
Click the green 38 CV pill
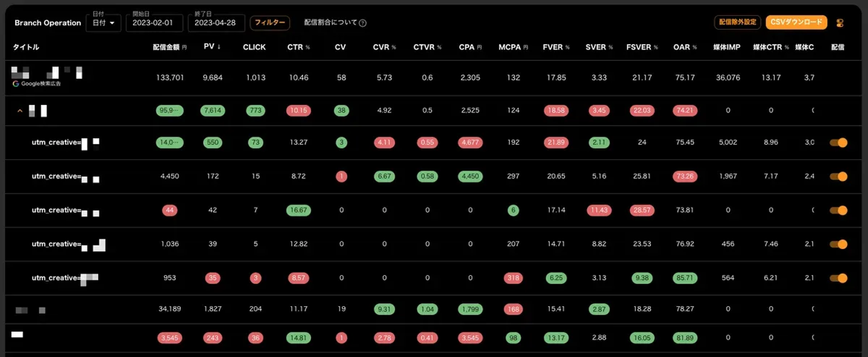pos(341,110)
